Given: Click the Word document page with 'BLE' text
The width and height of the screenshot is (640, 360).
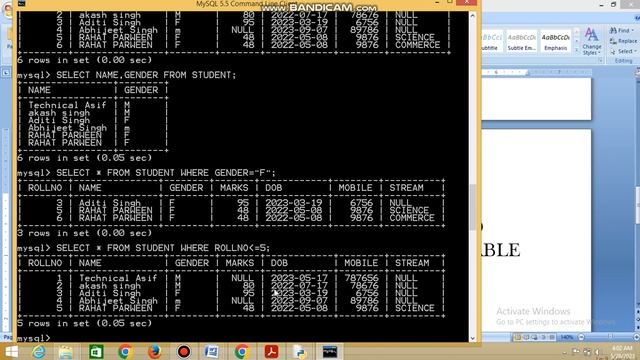Looking at the screenshot, I should (536, 231).
